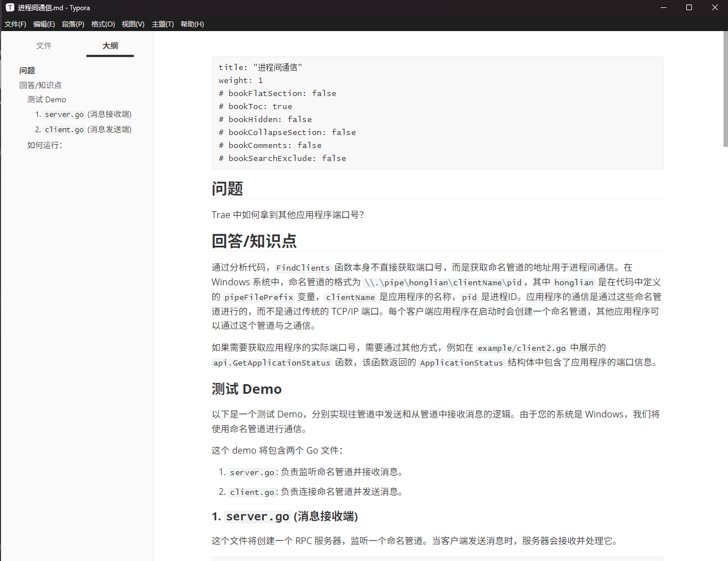Click the Typora app icon in title bar

point(10,8)
